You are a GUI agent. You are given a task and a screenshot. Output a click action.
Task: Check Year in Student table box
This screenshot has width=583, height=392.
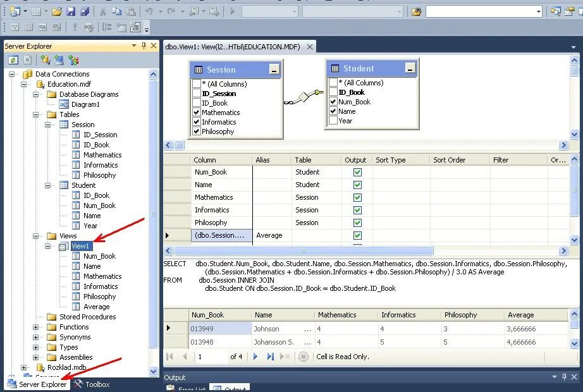333,121
